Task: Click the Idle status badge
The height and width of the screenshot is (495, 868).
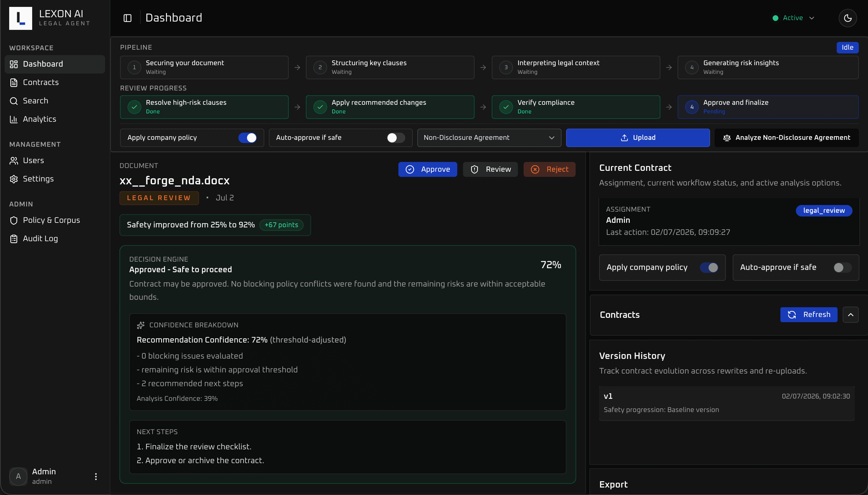Action: [847, 48]
